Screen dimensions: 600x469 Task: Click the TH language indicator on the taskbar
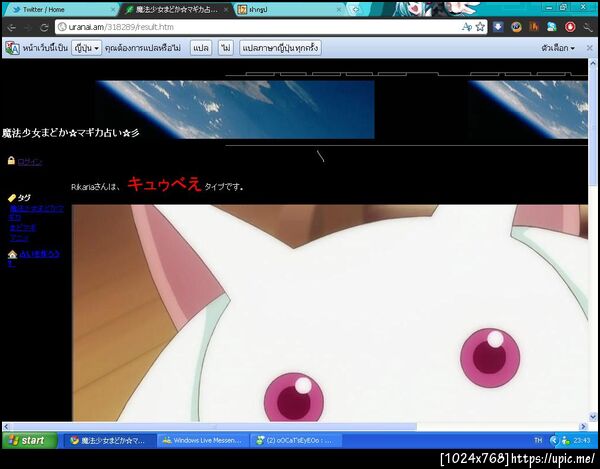pyautogui.click(x=538, y=441)
